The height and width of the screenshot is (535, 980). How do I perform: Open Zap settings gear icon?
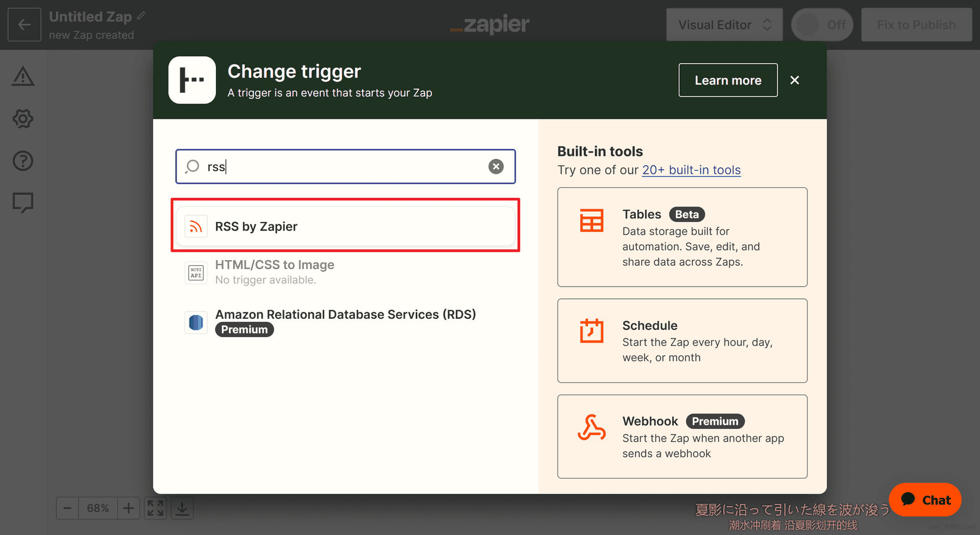point(23,118)
